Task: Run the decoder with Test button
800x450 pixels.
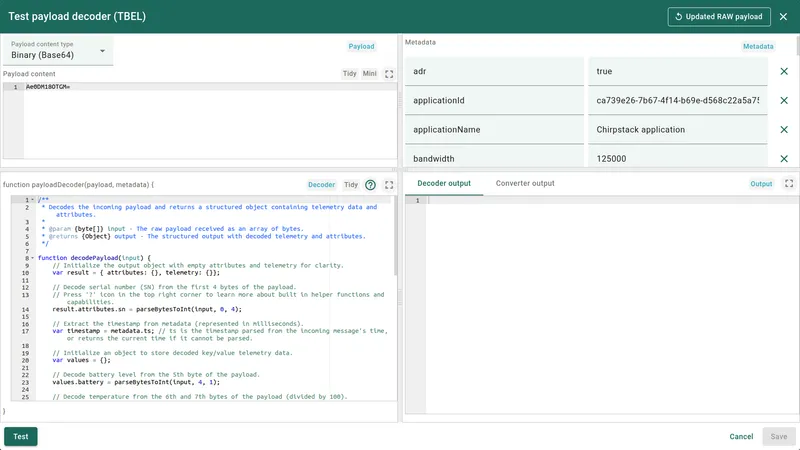Action: point(21,437)
